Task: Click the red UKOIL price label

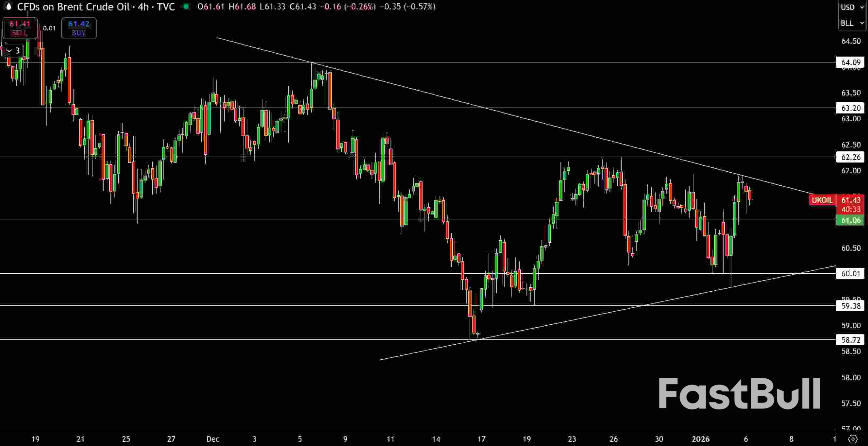Action: click(822, 200)
